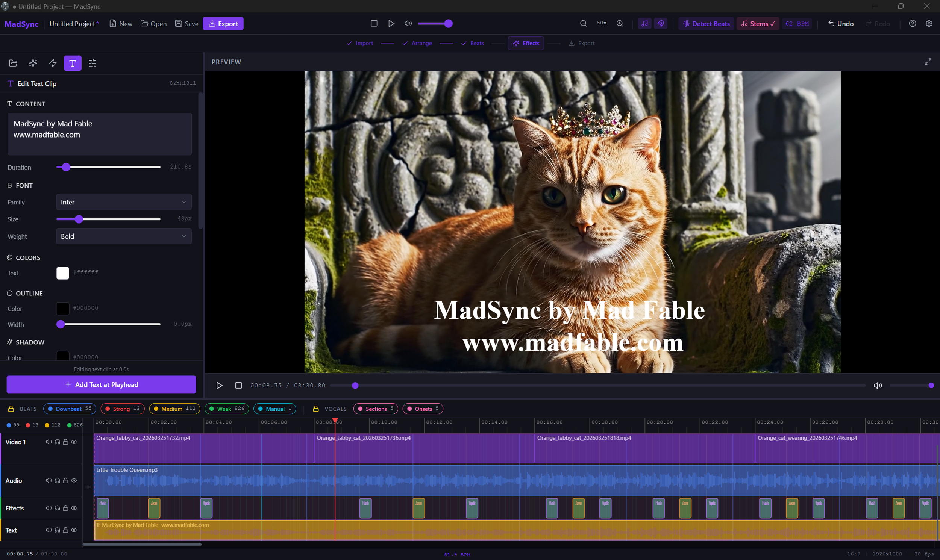Open the settings gear
This screenshot has width=940, height=560.
[929, 23]
